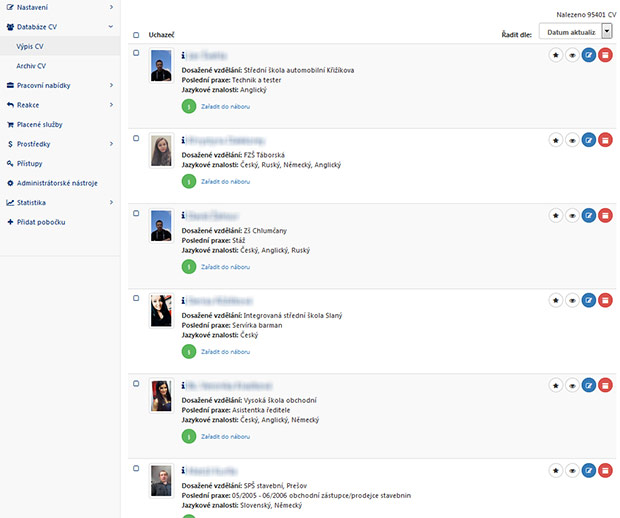
Task: Click green recruit icon for Technik a tester candidate
Action: point(188,105)
